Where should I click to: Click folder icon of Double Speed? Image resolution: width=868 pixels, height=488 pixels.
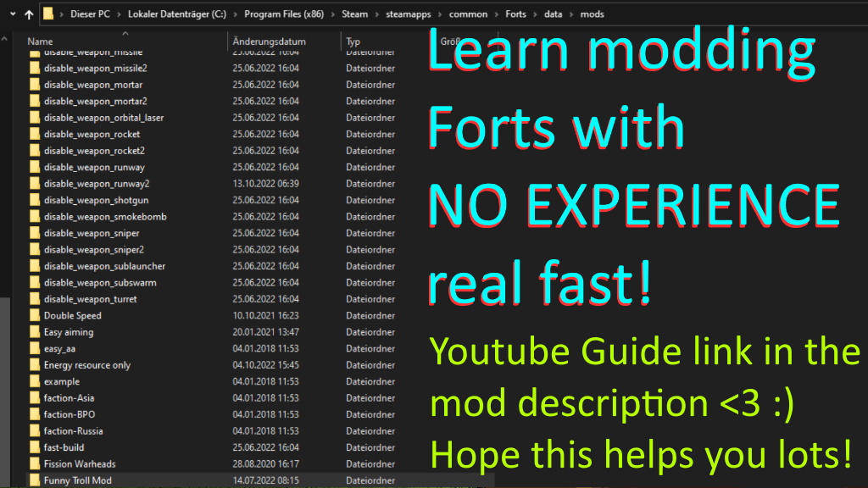pos(34,315)
